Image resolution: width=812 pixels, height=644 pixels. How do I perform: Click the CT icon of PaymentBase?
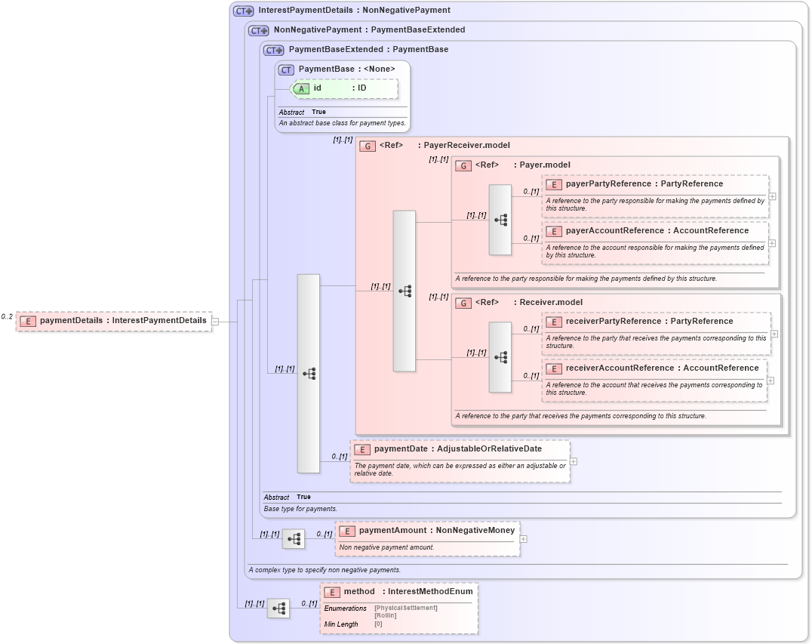[286, 69]
